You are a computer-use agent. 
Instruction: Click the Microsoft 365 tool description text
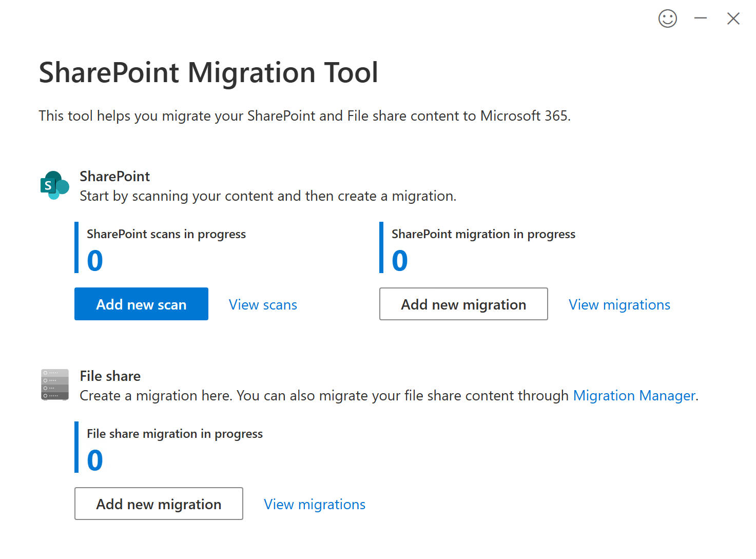click(x=304, y=116)
